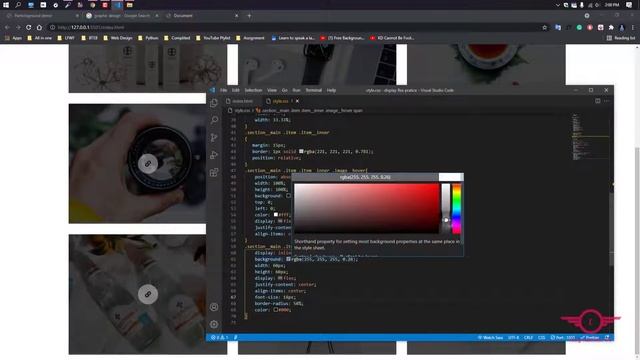The width and height of the screenshot is (640, 360).
Task: Open Source Control view in VS Code
Action: (x=214, y=138)
